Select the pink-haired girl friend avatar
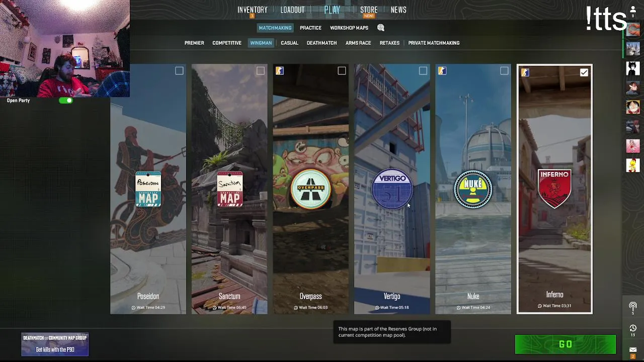Screen dimensions: 644x362 [633, 145]
